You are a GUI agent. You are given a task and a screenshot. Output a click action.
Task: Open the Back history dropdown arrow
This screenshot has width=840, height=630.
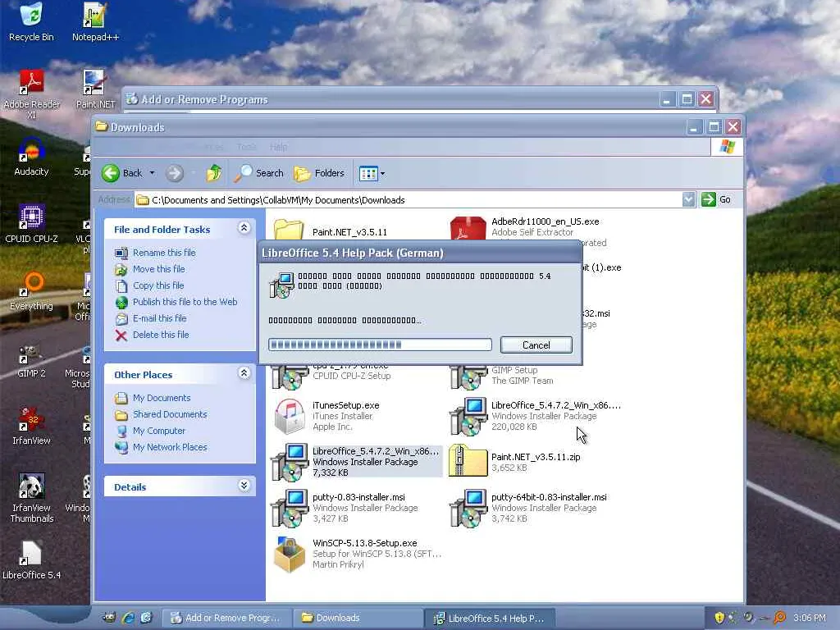[x=152, y=173]
